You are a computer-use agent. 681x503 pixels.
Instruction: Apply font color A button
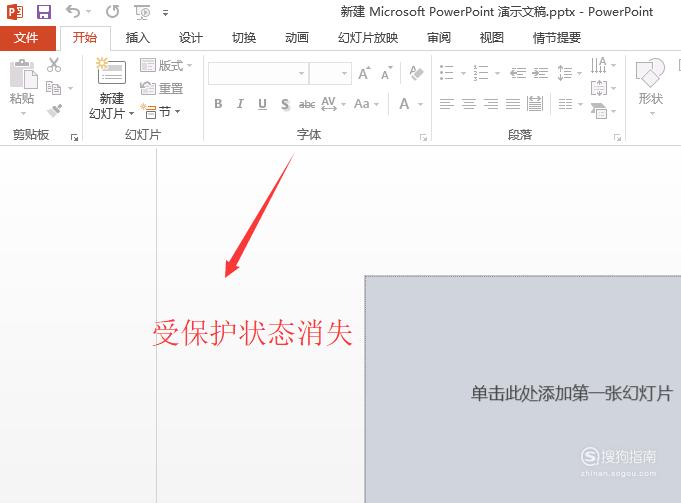404,104
